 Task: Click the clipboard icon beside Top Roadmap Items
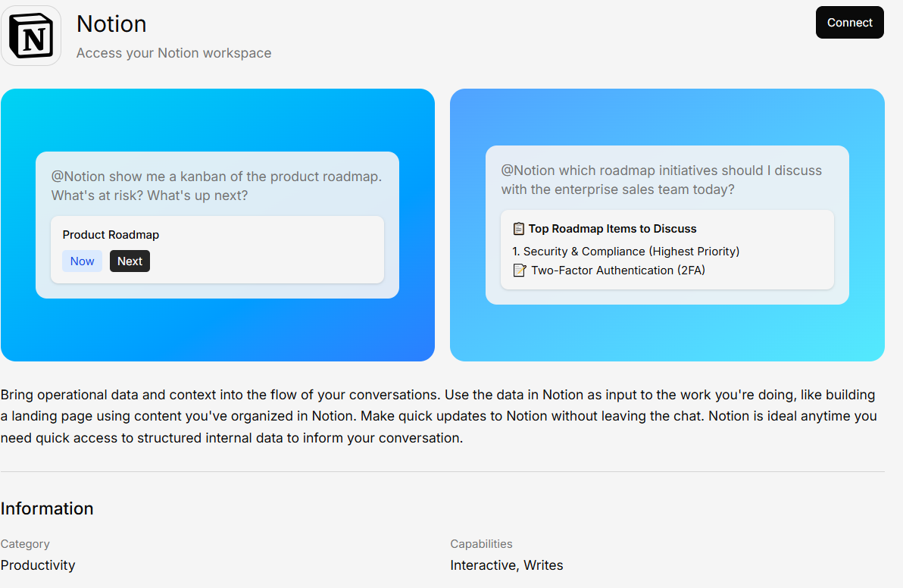coord(519,229)
